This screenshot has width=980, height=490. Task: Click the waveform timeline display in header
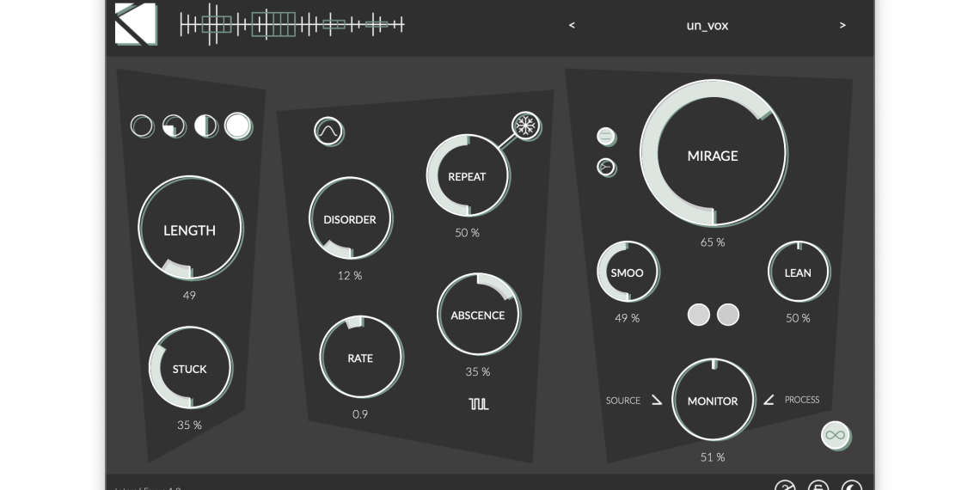[x=291, y=25]
